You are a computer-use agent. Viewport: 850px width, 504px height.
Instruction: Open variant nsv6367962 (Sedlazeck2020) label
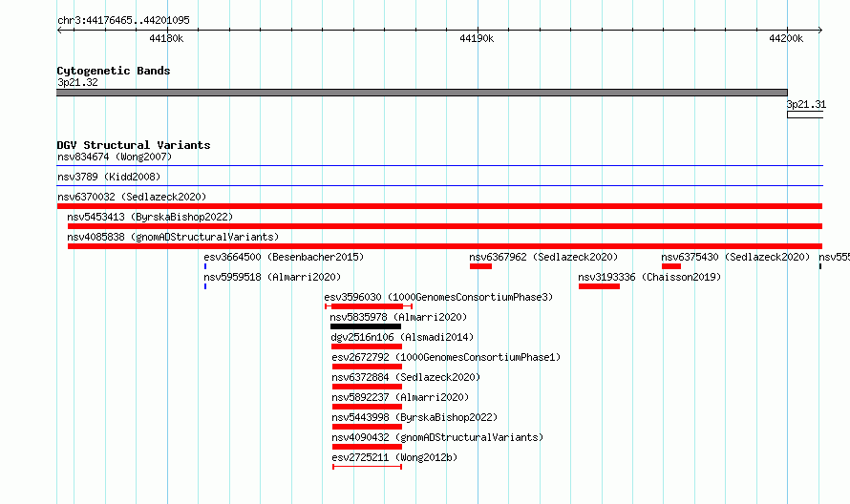[543, 257]
